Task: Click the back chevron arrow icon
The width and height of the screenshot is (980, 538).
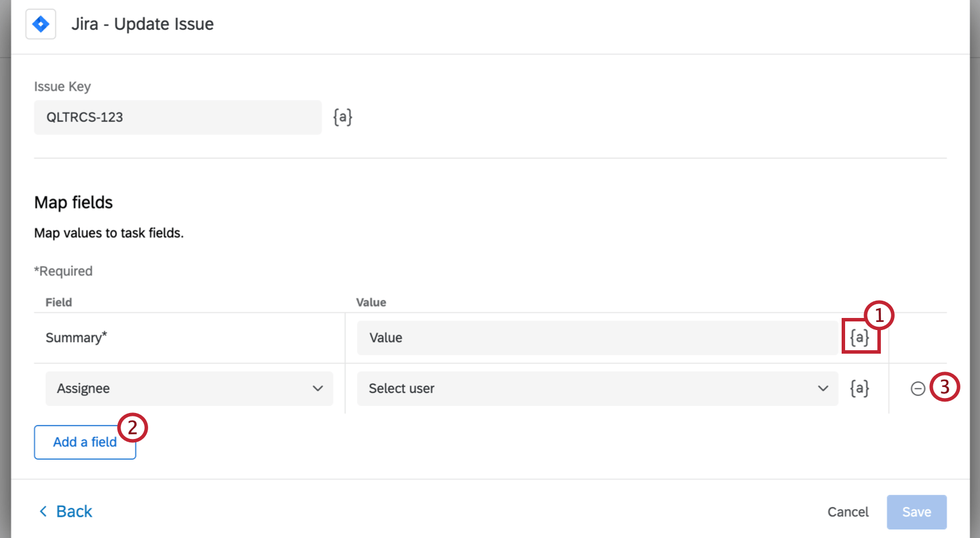Action: 43,511
